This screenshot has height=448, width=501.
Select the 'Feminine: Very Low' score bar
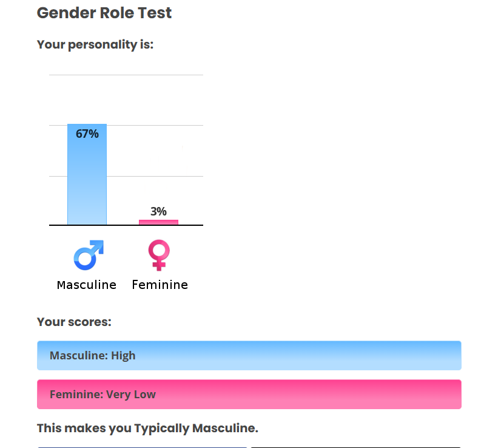pyautogui.click(x=249, y=394)
